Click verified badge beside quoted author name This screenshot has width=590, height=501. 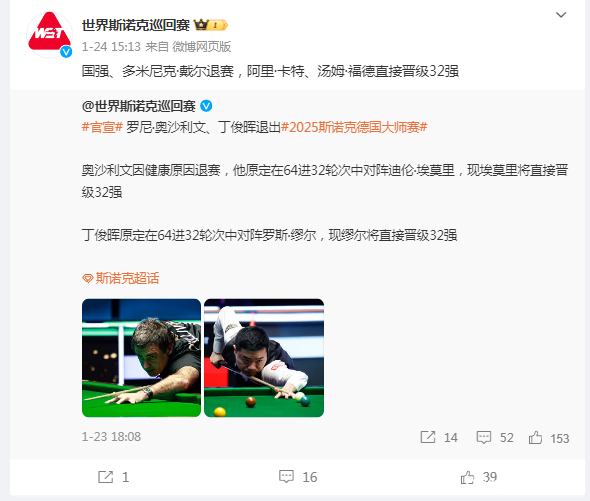206,106
